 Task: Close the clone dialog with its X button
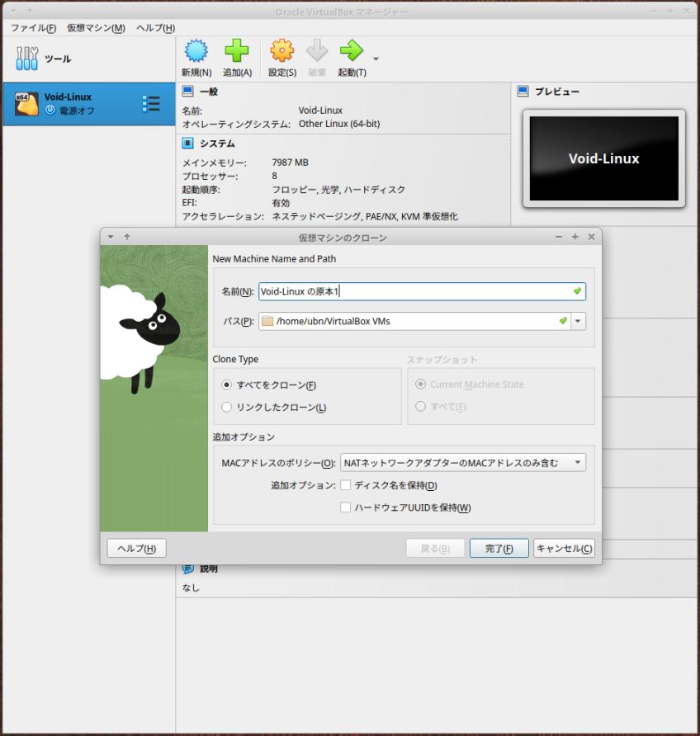coord(592,237)
